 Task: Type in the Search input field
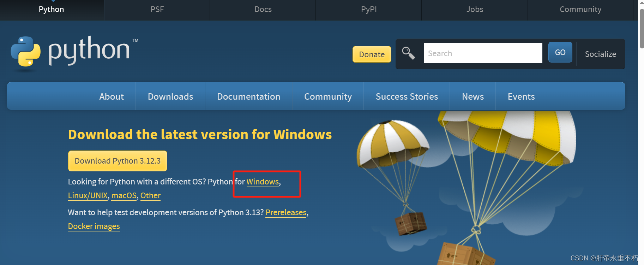(x=482, y=53)
